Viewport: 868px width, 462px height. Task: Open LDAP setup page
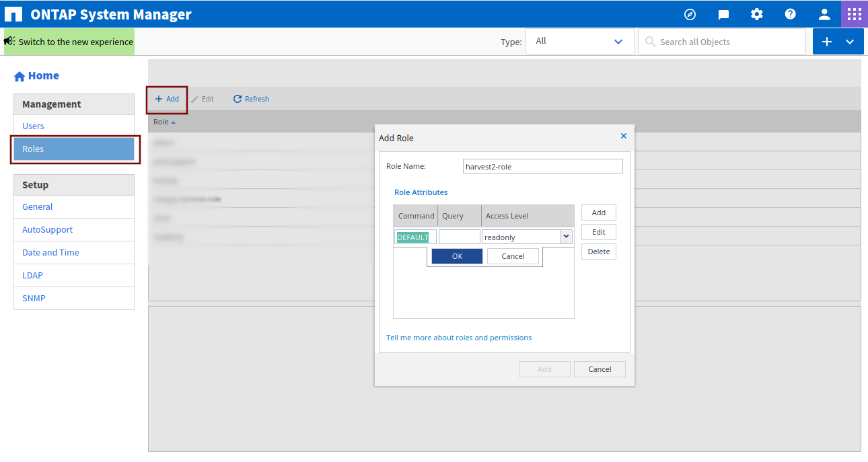pos(74,276)
